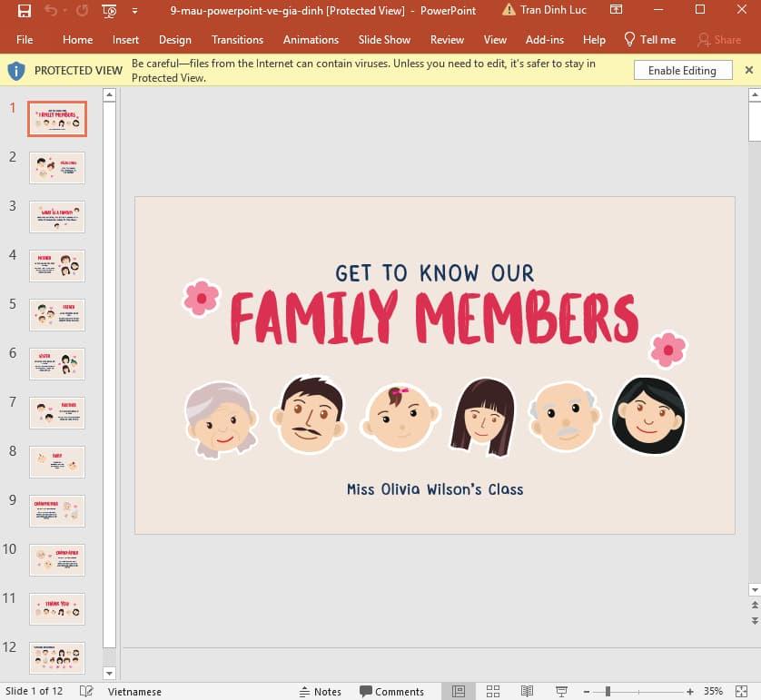This screenshot has width=761, height=700.
Task: Toggle the Comments pane
Action: tap(391, 691)
